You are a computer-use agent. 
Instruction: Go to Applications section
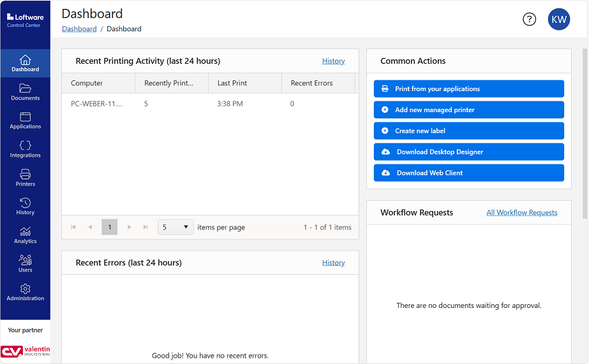[x=25, y=120]
